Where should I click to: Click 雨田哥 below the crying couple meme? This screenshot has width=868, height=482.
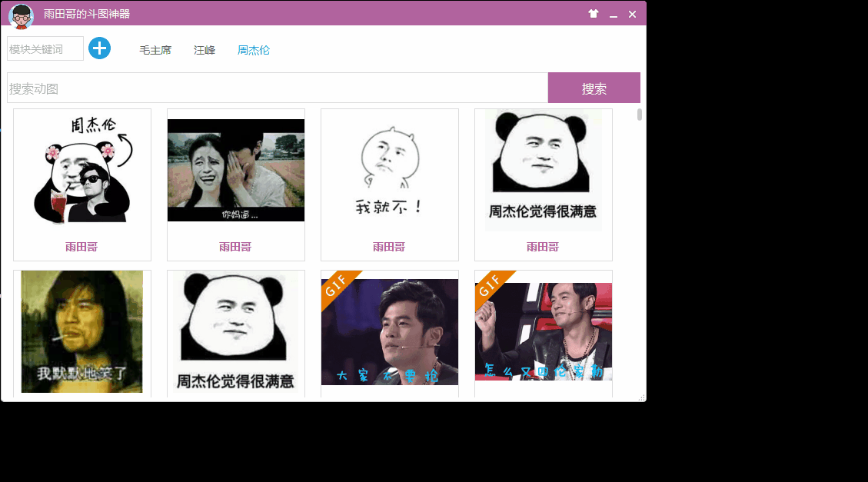(x=235, y=246)
